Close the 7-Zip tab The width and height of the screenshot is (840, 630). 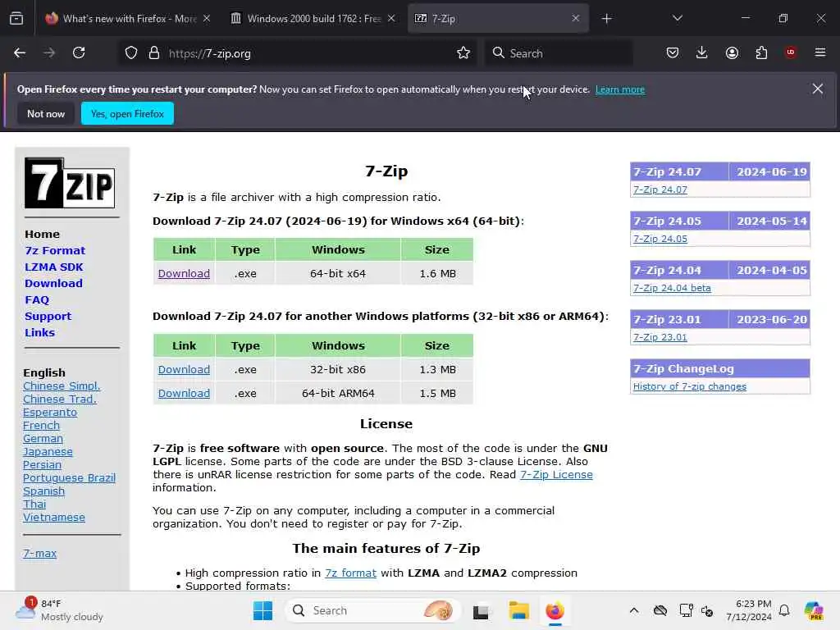tap(575, 18)
